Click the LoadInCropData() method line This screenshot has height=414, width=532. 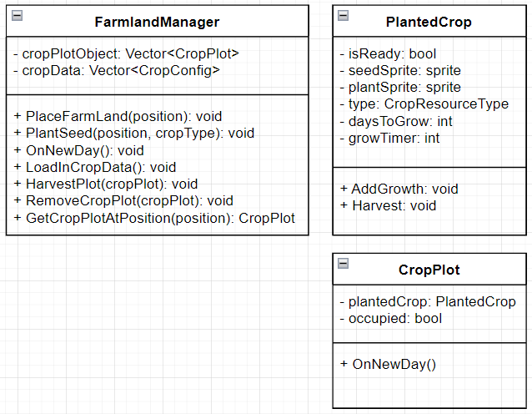click(x=95, y=168)
